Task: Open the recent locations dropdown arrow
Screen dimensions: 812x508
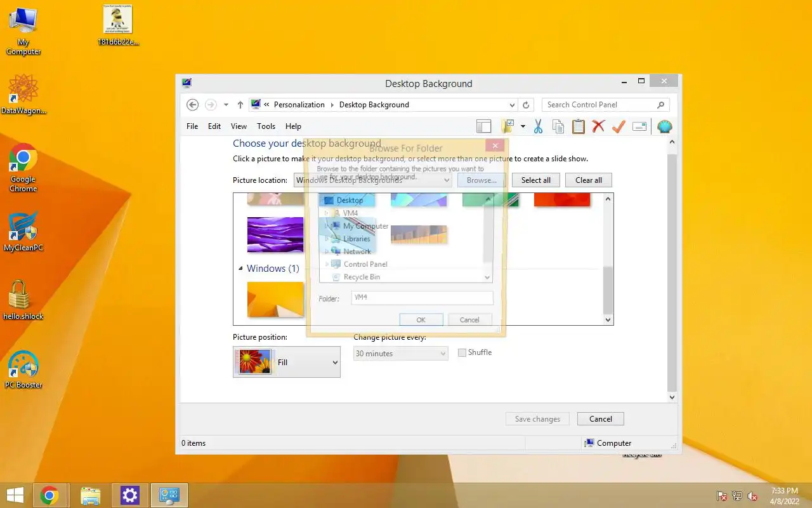Action: 226,105
